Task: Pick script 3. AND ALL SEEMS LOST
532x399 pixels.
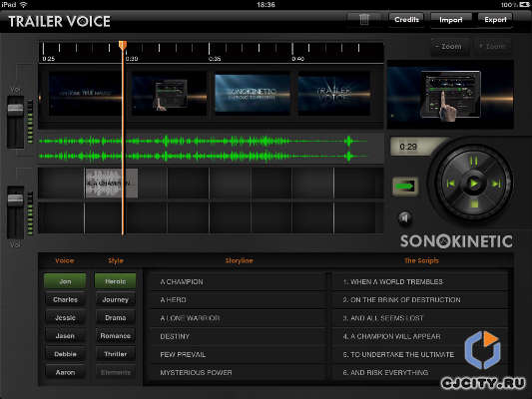Action: click(x=421, y=318)
